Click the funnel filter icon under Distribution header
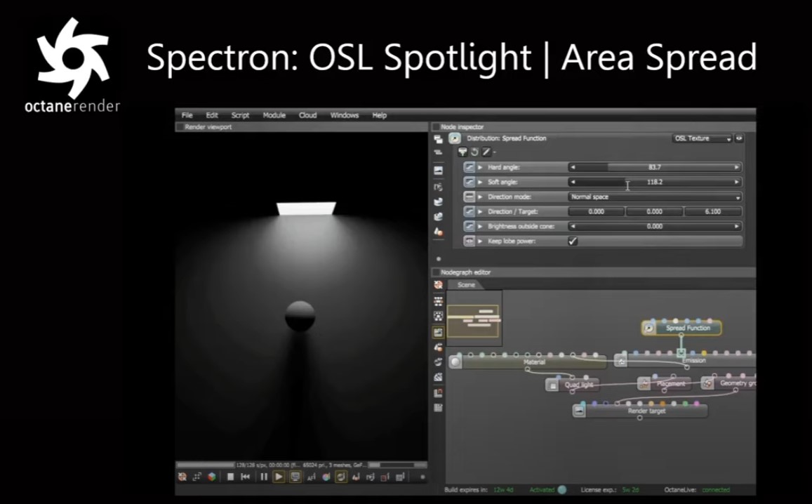 [x=462, y=152]
